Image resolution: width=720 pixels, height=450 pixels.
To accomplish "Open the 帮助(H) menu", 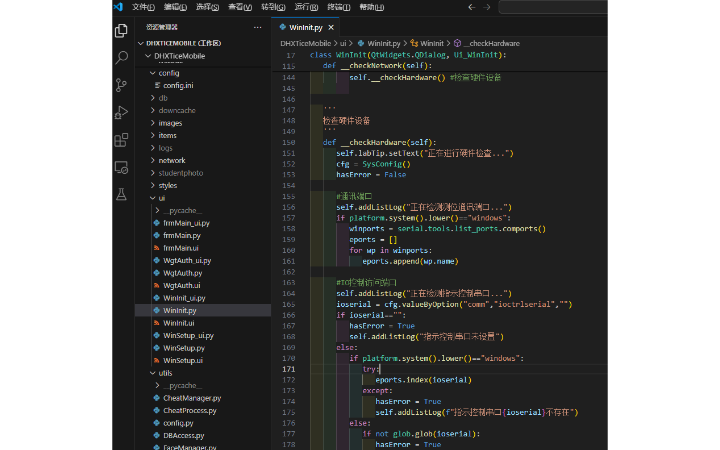I will tap(372, 7).
